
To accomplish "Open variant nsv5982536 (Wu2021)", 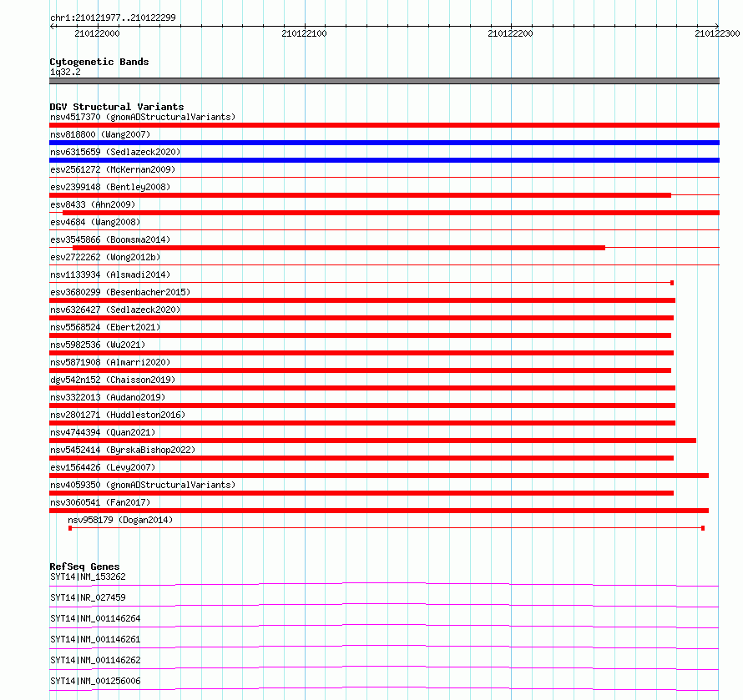I will [98, 345].
